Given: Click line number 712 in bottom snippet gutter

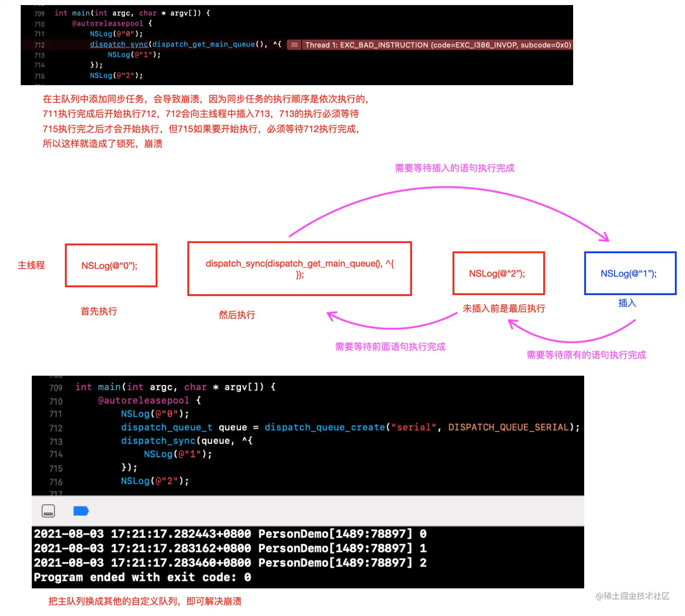Looking at the screenshot, I should coord(56,428).
